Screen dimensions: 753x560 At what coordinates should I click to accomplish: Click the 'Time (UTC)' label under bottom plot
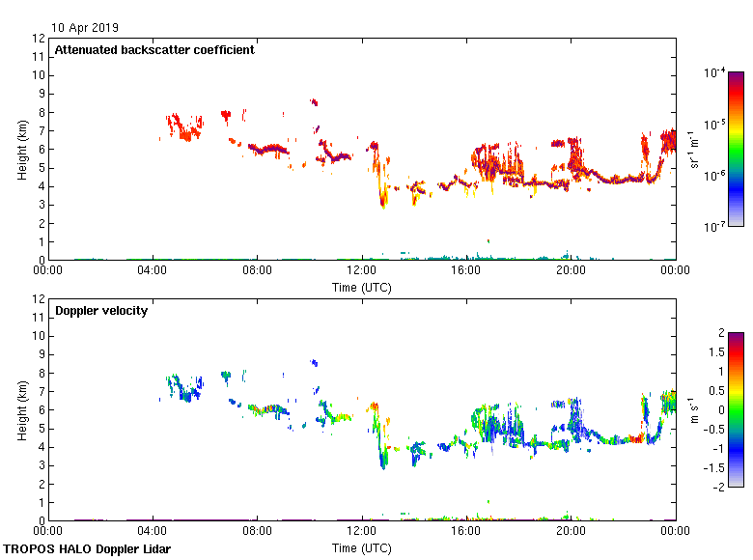tap(362, 548)
